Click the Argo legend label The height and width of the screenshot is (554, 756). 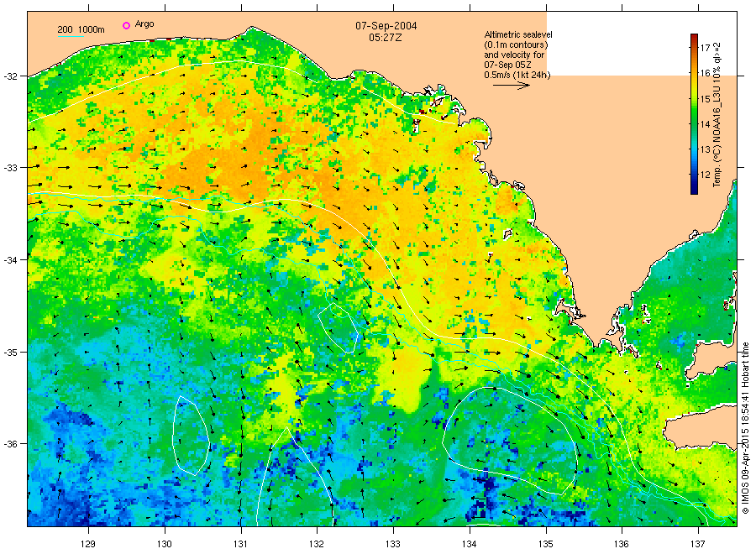pyautogui.click(x=144, y=24)
